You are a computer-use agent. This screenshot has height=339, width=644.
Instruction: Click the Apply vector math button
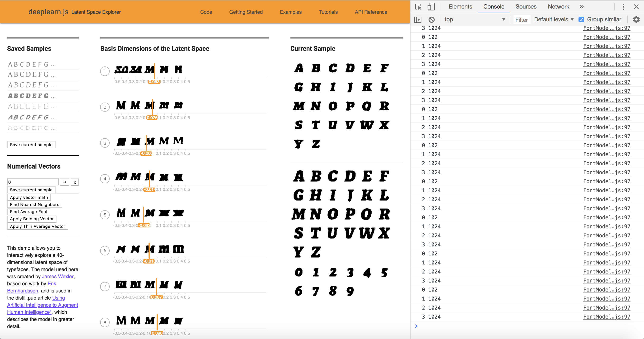pos(29,197)
